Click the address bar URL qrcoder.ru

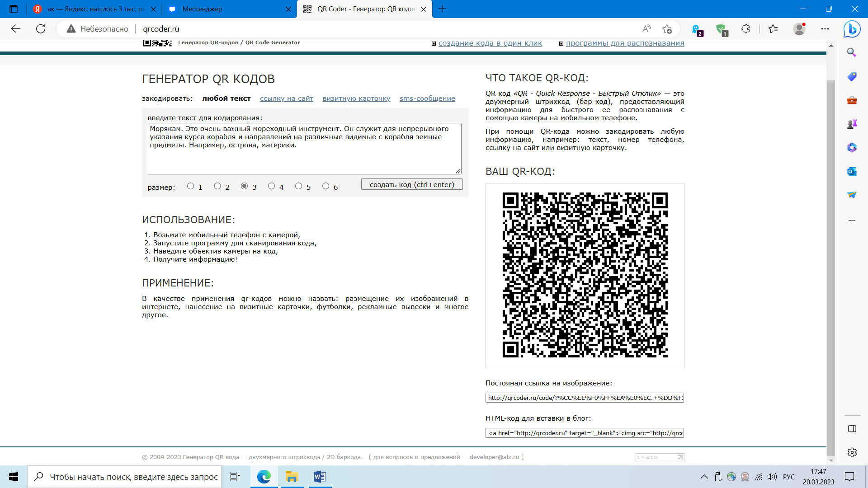tap(161, 29)
